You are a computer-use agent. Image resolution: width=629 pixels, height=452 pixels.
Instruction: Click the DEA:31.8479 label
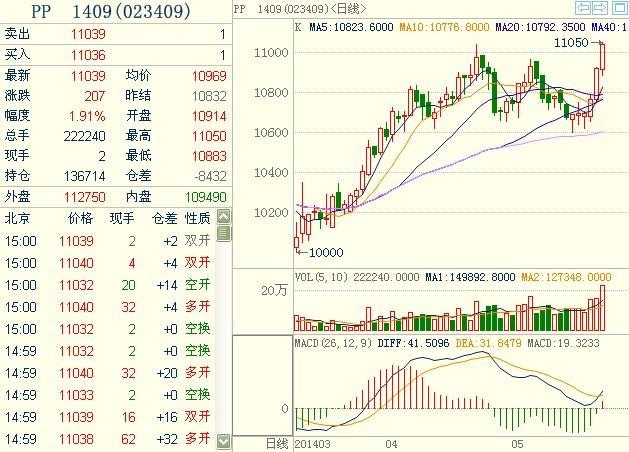click(x=489, y=343)
